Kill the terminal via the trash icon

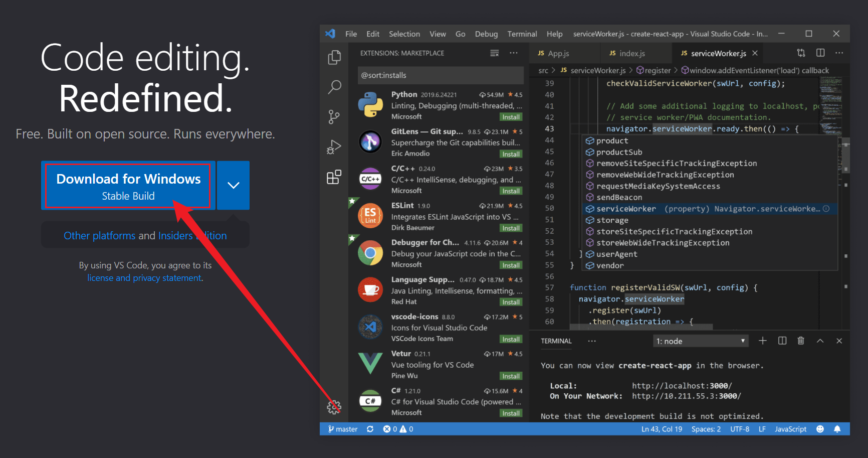(800, 341)
